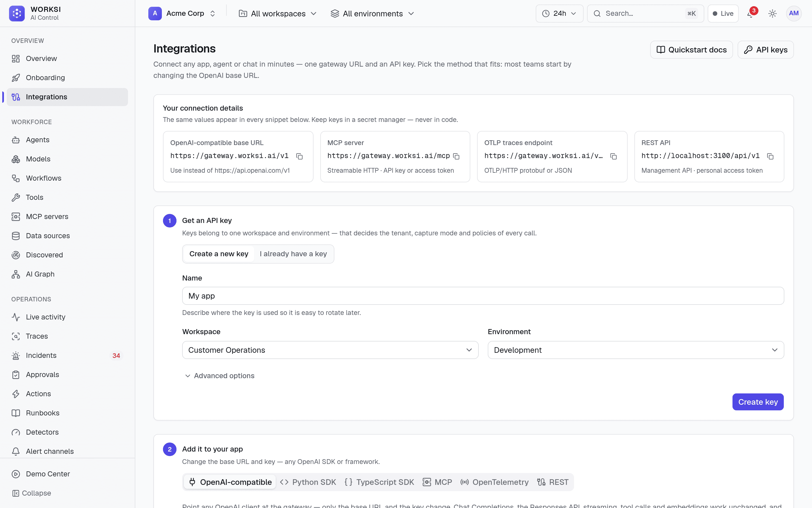Open Workspace dropdown set to Customer Operations
812x508 pixels.
(330, 350)
